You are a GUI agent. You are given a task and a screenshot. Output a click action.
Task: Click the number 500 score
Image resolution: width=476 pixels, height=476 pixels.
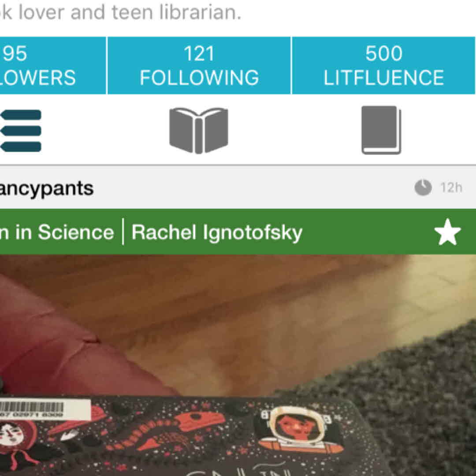(x=384, y=53)
